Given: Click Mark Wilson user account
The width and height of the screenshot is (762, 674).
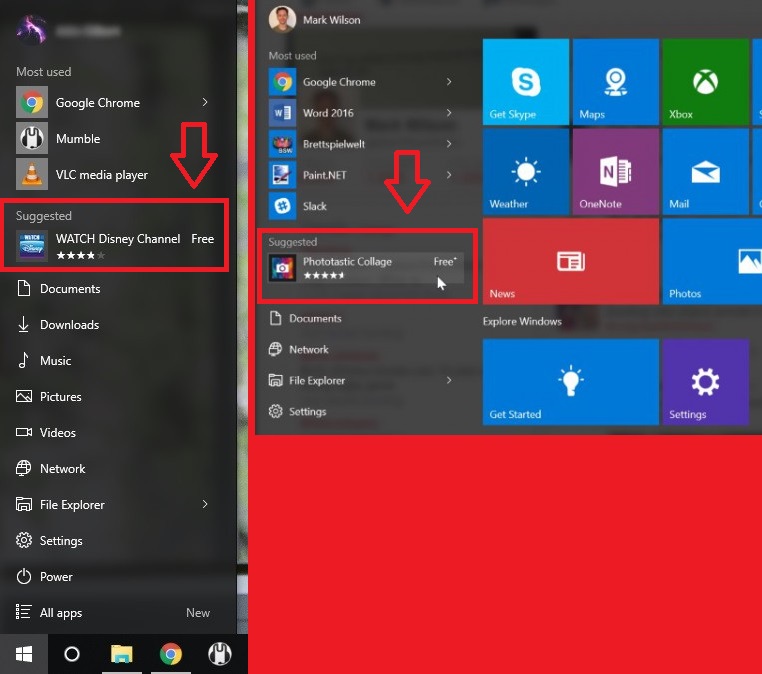Looking at the screenshot, I should click(315, 19).
